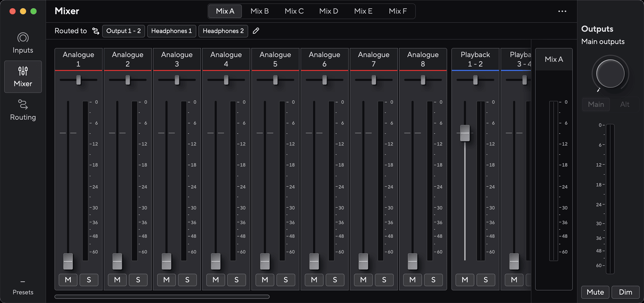Solo the Analogue 8 channel

point(433,280)
